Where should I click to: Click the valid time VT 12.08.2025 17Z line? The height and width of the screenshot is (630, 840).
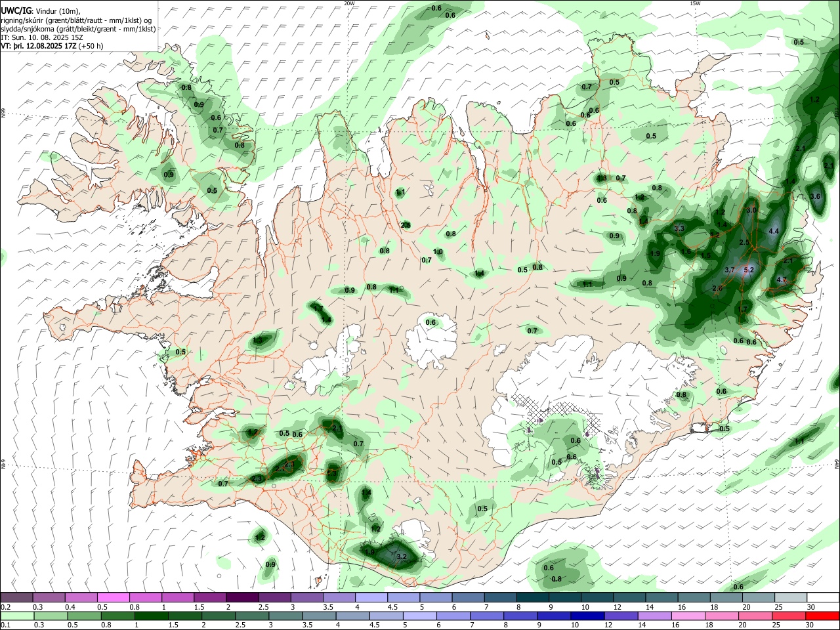click(x=52, y=46)
